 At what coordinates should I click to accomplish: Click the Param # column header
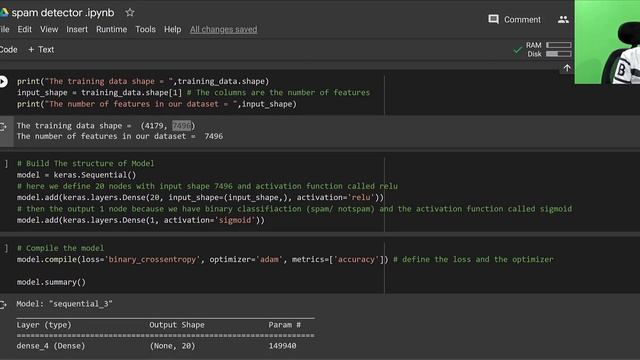coord(284,325)
